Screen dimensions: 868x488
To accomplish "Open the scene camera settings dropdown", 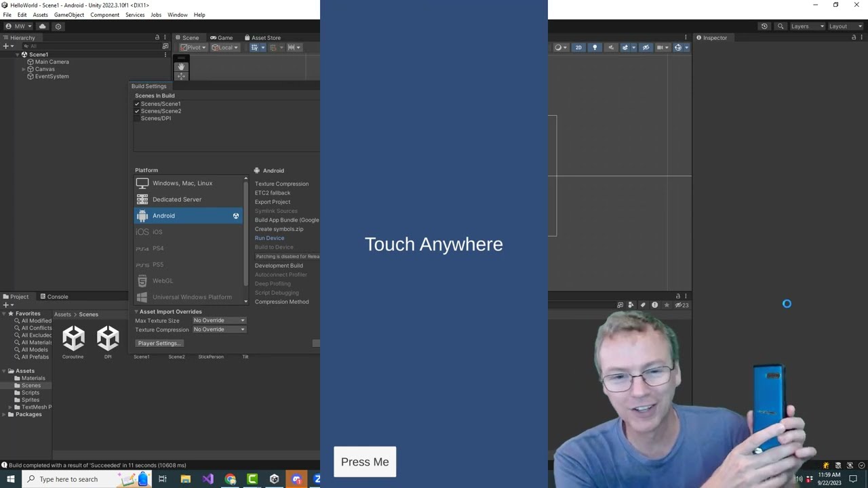I will point(662,47).
